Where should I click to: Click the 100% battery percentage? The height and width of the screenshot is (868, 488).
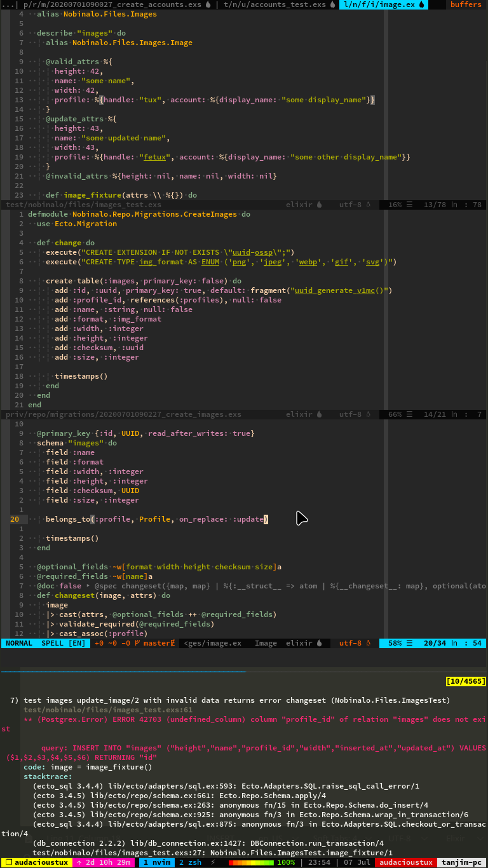pyautogui.click(x=286, y=862)
